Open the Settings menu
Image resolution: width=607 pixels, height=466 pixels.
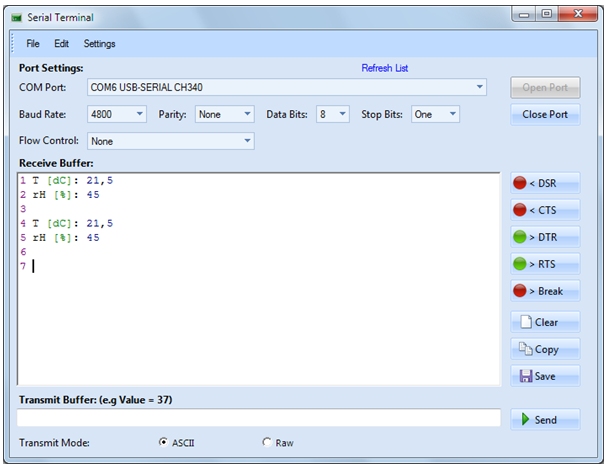[99, 44]
